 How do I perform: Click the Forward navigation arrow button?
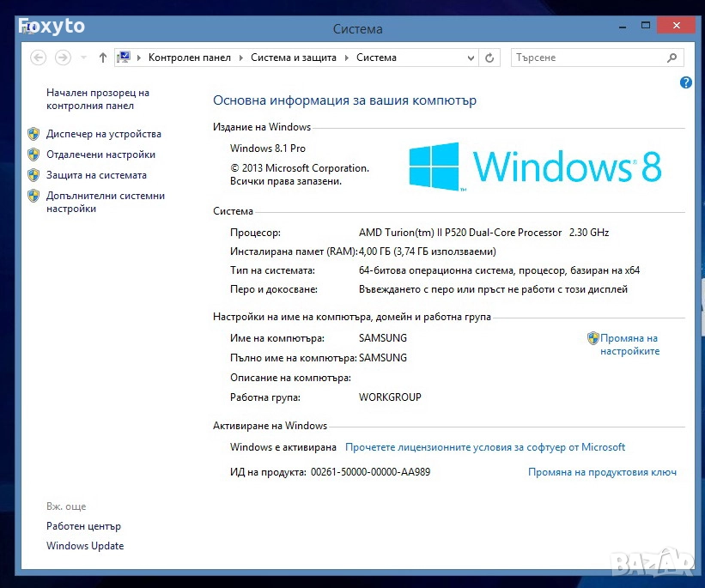click(62, 58)
